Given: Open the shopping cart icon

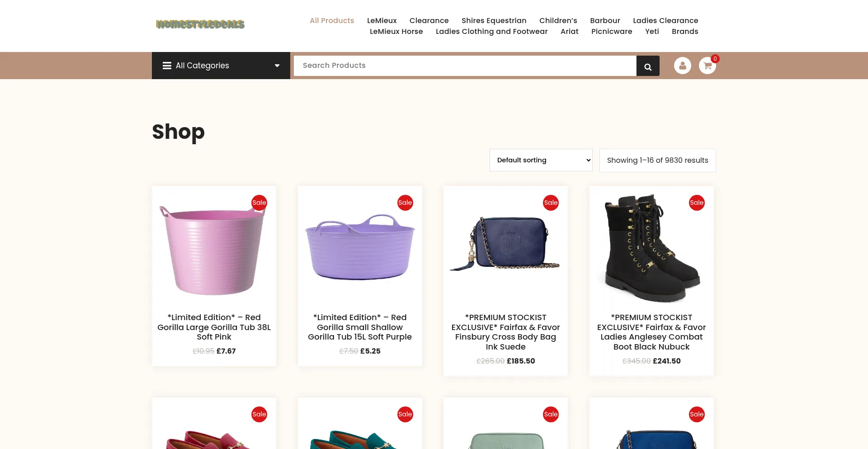Looking at the screenshot, I should [708, 66].
